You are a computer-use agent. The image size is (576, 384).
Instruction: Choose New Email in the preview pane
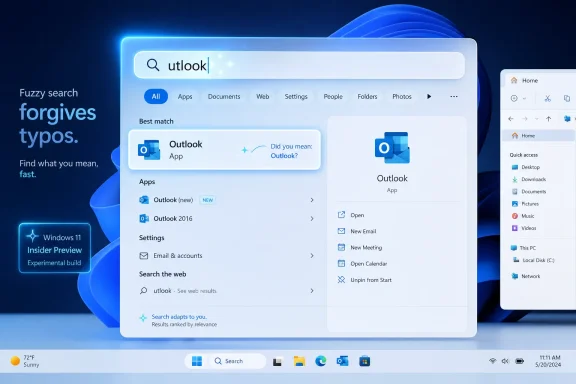click(357, 231)
